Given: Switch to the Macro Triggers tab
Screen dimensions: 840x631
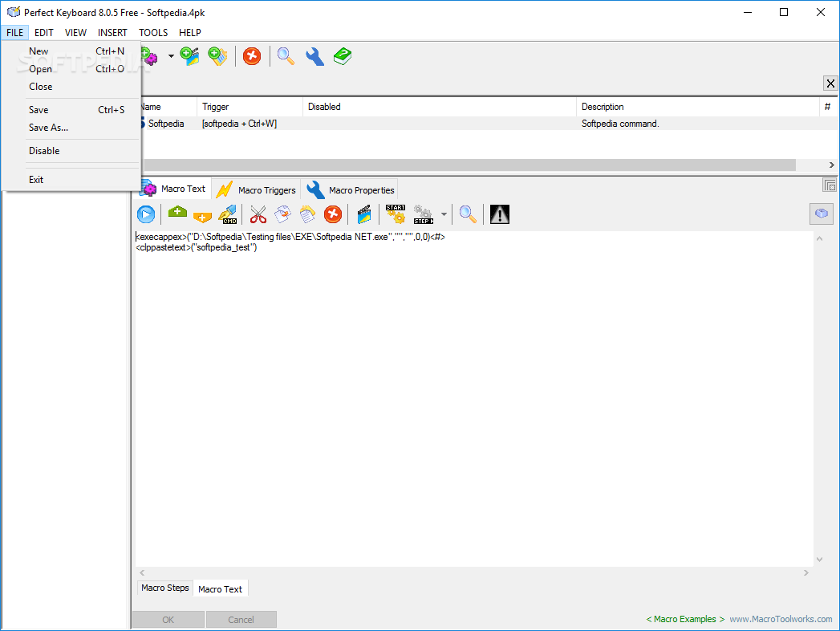Looking at the screenshot, I should pos(257,189).
